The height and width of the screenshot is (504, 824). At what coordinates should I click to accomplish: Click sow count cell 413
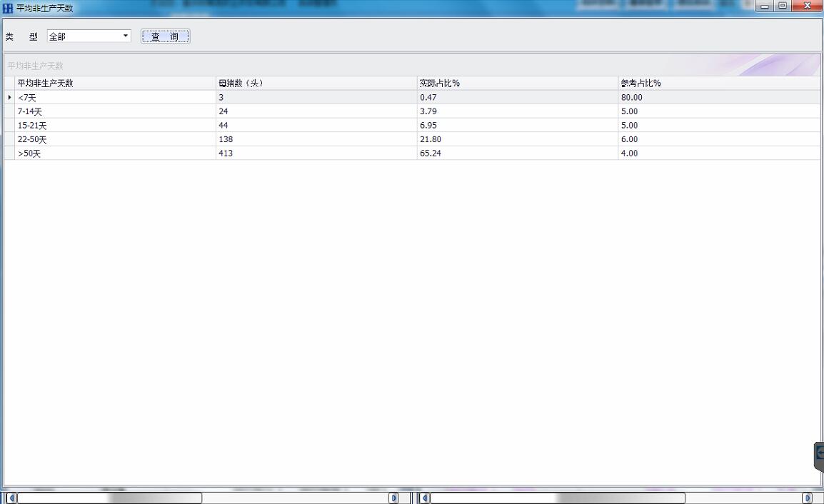[x=316, y=153]
